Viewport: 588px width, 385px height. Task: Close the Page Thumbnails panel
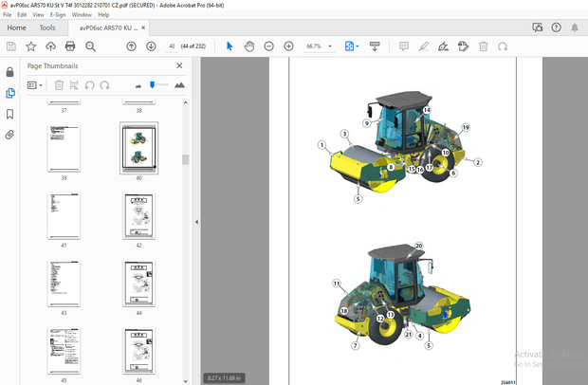pos(179,65)
